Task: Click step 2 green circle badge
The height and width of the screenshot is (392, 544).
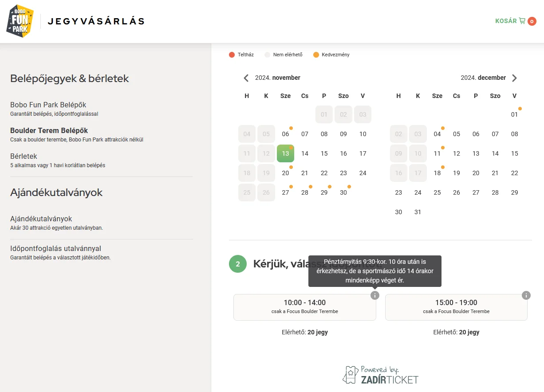Action: (x=238, y=264)
